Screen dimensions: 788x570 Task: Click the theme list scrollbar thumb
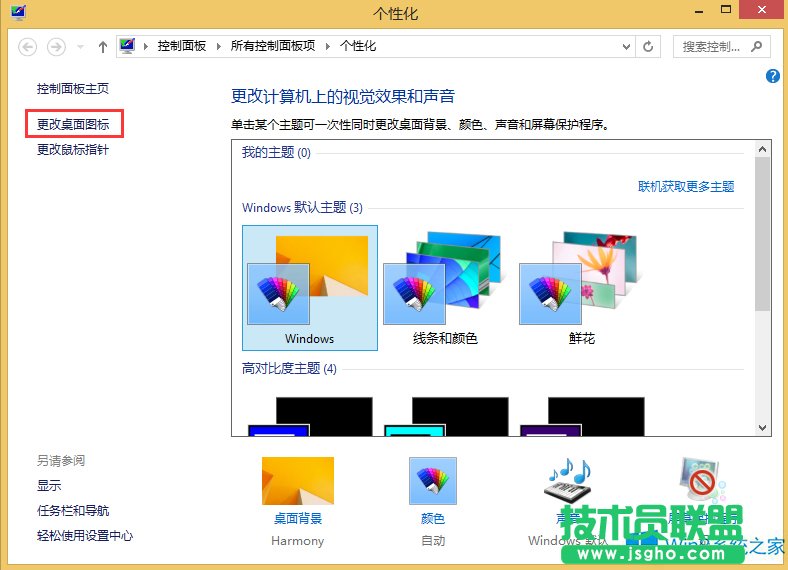tap(762, 234)
